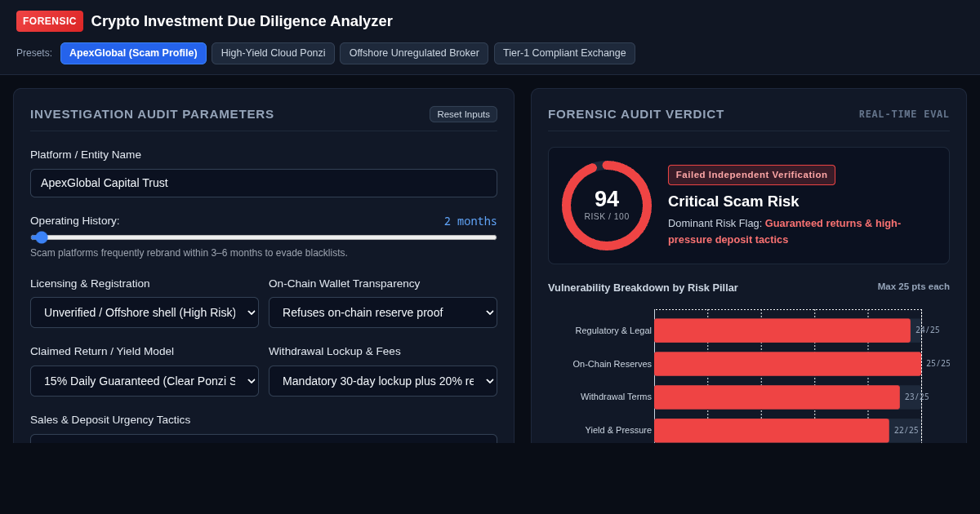Viewport: 980px width, 514px height.
Task: Click the 94 risk score gauge
Action: 607,206
